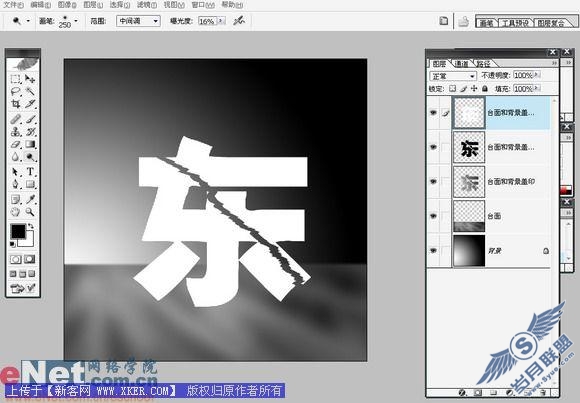580x403 pixels.
Task: Switch to Standard Mode editing
Action: [x=16, y=259]
